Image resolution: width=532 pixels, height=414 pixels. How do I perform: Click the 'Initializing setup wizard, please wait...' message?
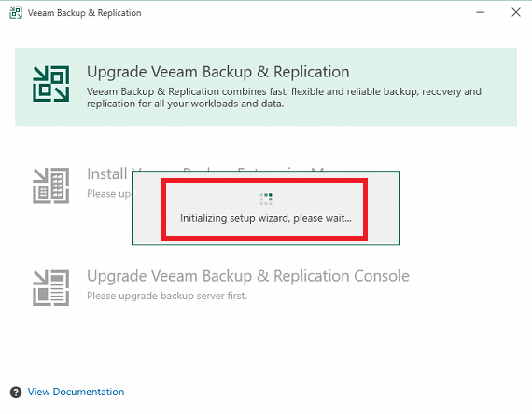(266, 218)
